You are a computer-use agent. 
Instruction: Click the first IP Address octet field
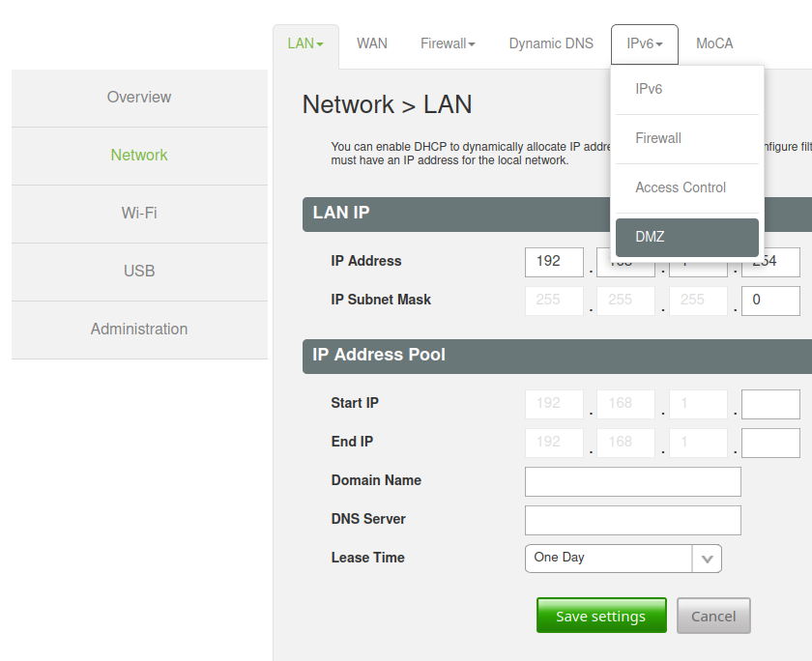click(554, 262)
